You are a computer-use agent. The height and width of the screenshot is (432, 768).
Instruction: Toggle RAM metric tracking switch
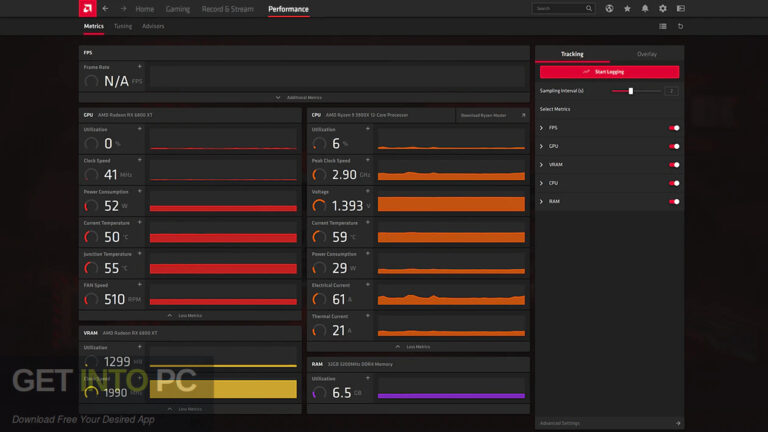coord(674,201)
